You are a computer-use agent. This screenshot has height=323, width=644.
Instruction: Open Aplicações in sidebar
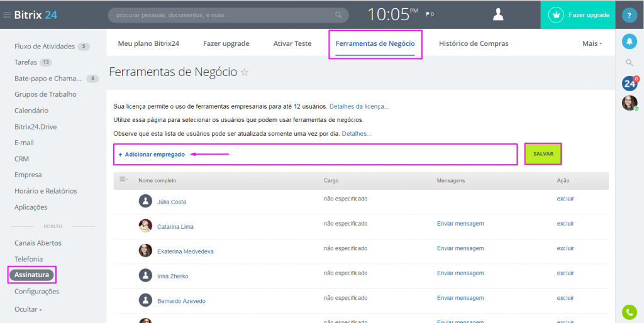[31, 207]
